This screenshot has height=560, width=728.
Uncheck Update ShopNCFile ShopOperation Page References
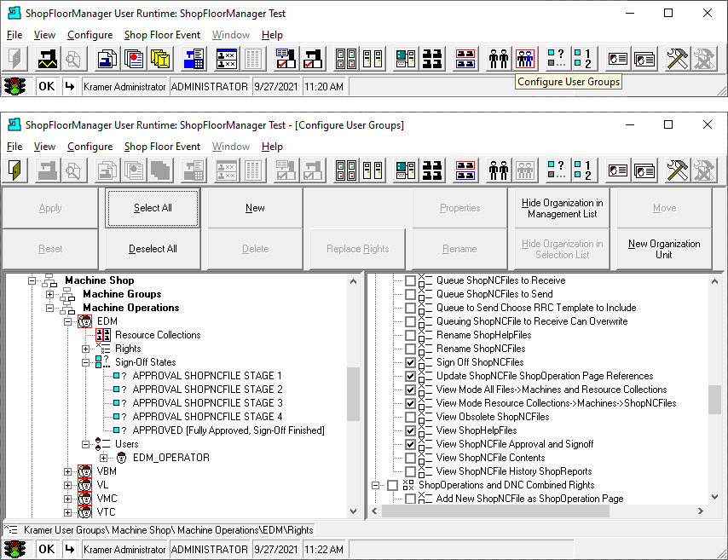click(x=410, y=376)
